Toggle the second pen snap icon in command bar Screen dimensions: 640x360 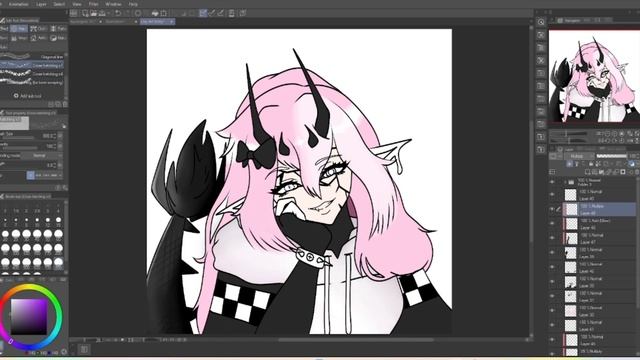[x=221, y=13]
